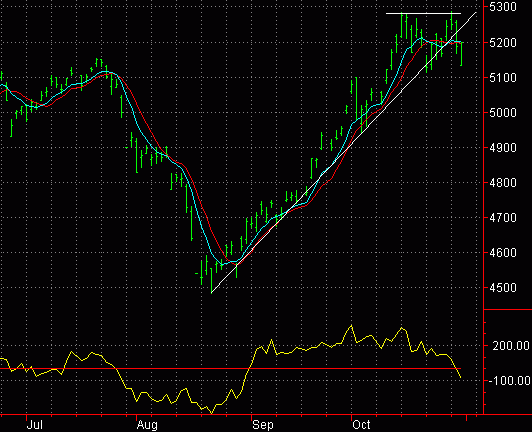Screen dimensions: 532x432
Task: Click the last price bar on the right
Action: click(x=461, y=54)
